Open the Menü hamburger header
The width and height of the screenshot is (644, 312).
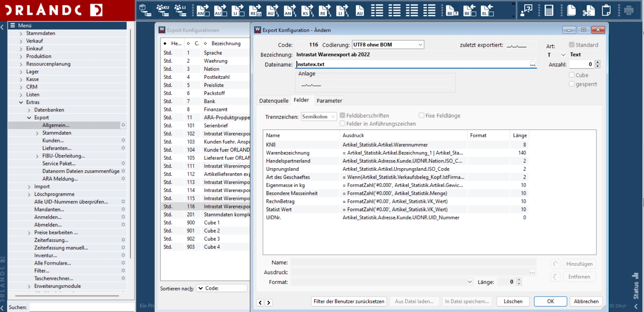[13, 25]
